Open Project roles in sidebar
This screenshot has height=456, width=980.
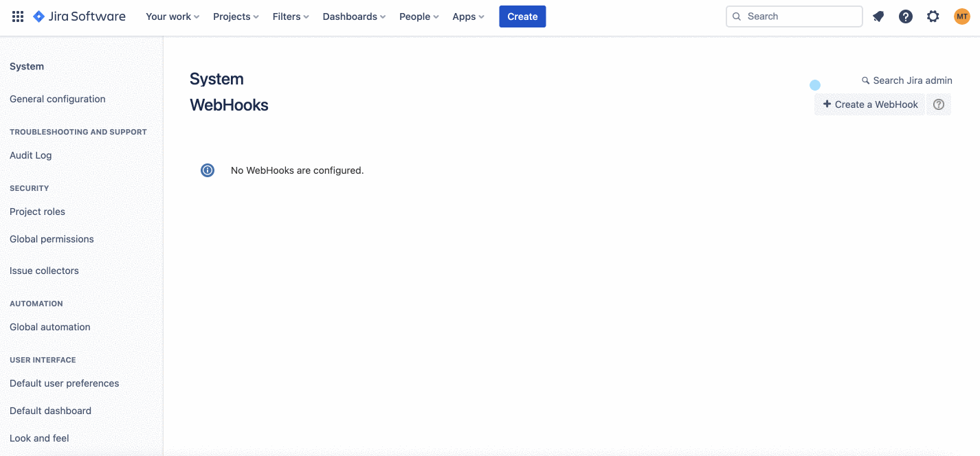coord(38,212)
